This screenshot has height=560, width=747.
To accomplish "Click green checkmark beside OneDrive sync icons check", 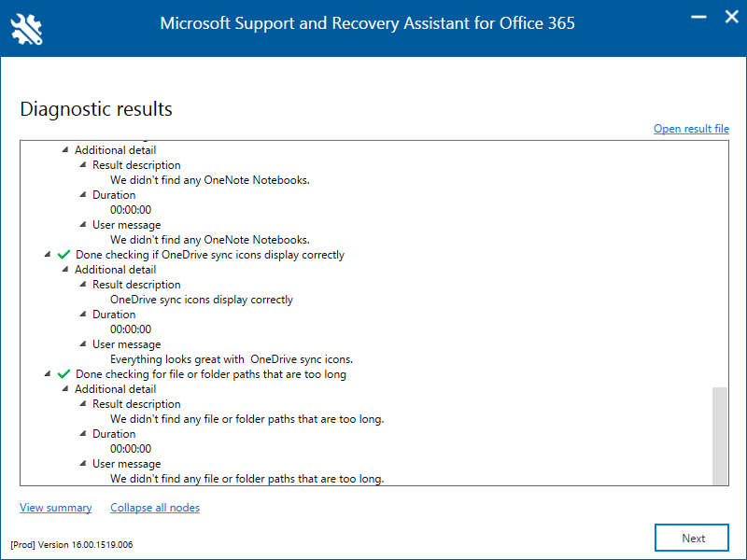I will click(x=63, y=255).
